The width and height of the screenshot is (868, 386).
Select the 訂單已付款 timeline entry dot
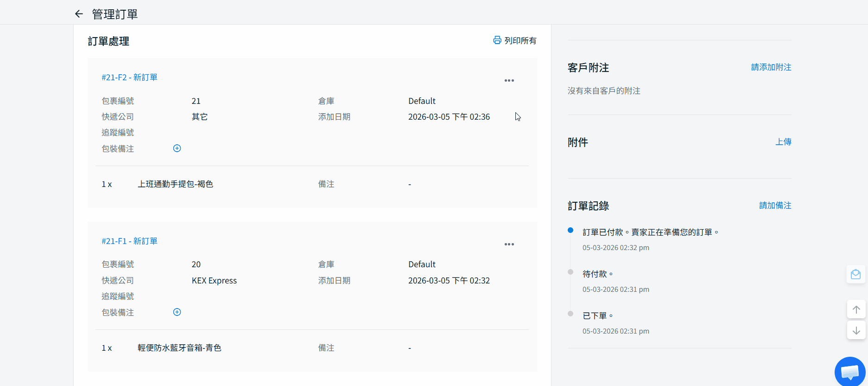(570, 230)
